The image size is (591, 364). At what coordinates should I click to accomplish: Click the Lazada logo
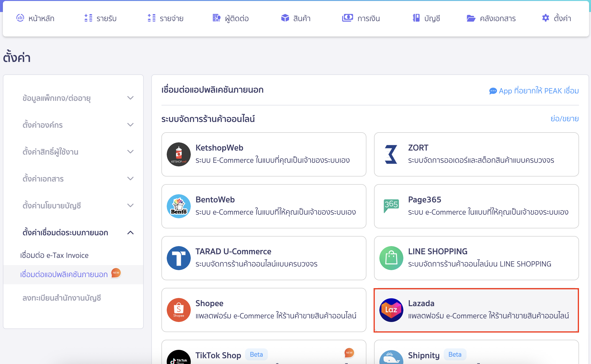[x=391, y=310]
